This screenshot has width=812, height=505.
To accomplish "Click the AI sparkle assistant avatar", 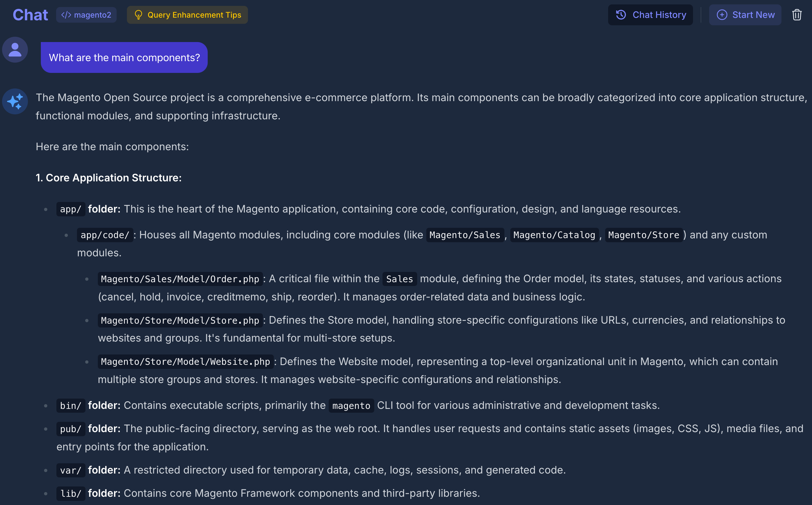I will [15, 101].
